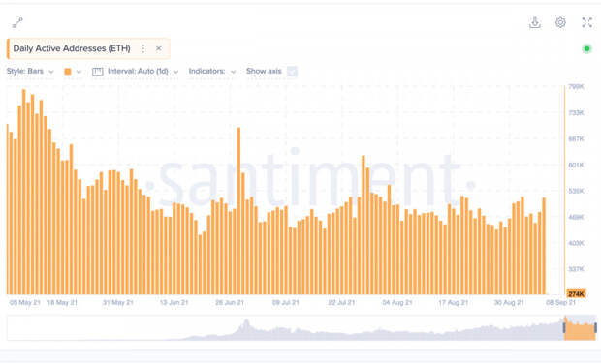Click the 274K current value label
Screen dimensions: 601x364
(576, 294)
